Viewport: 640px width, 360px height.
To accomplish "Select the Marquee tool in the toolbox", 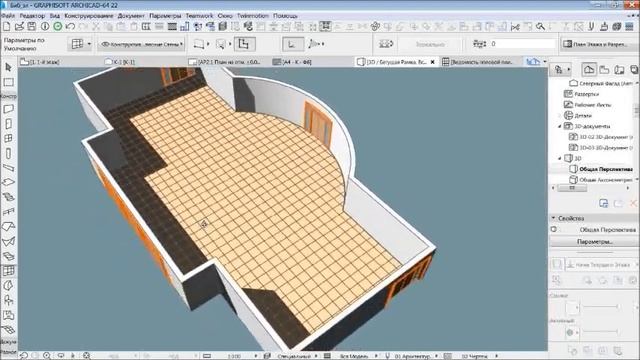I will tap(8, 82).
